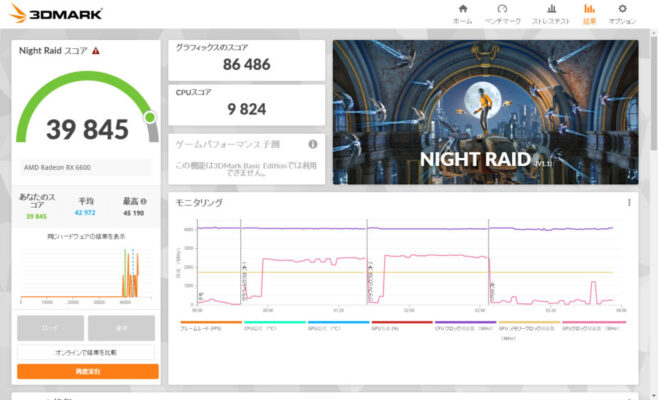Click the モニタリング heading
This screenshot has width=658, height=400.
[199, 203]
